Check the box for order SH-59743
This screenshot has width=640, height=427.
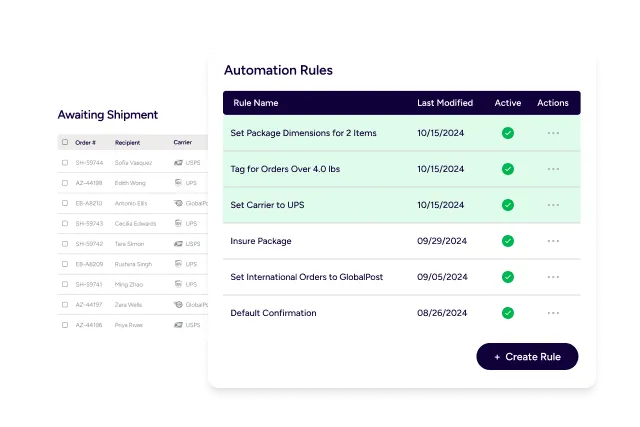point(65,223)
